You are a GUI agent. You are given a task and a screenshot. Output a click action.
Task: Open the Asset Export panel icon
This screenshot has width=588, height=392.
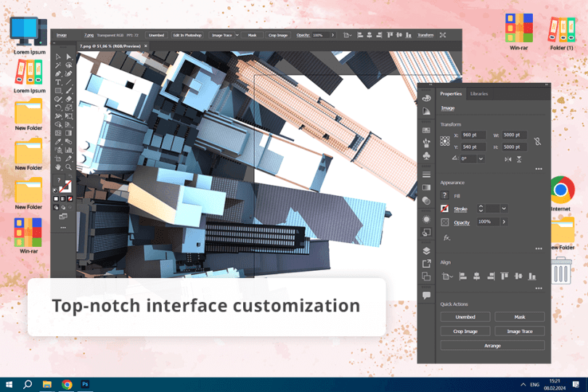426,264
